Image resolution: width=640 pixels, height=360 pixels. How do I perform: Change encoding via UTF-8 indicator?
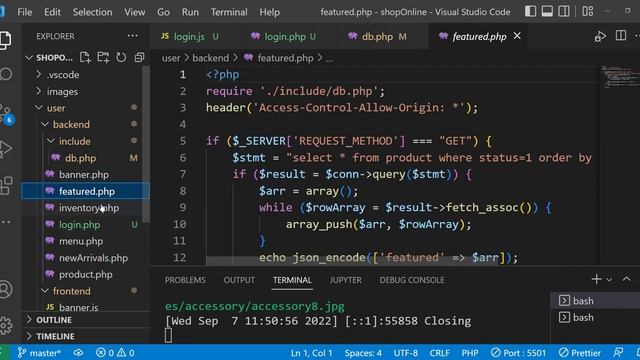[x=405, y=353]
